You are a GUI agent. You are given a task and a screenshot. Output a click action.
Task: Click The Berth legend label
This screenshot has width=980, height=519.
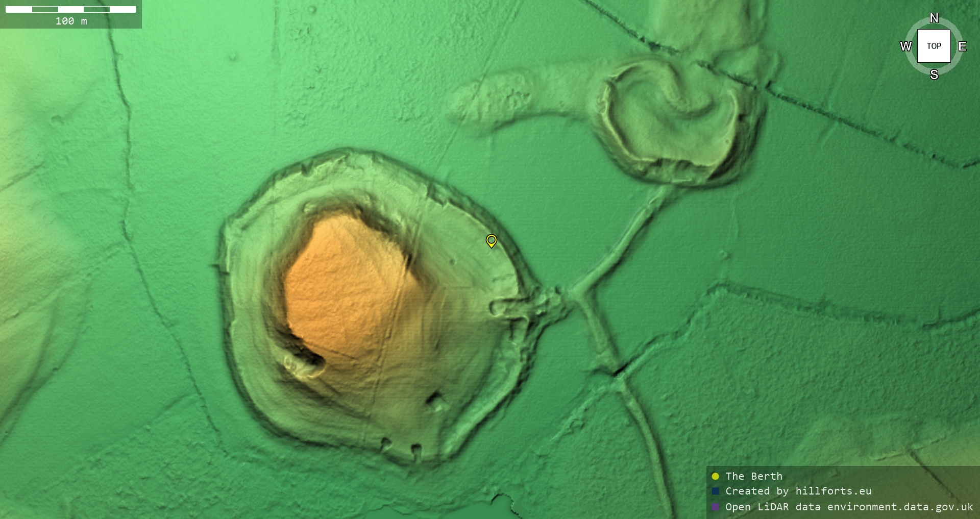[x=753, y=476]
